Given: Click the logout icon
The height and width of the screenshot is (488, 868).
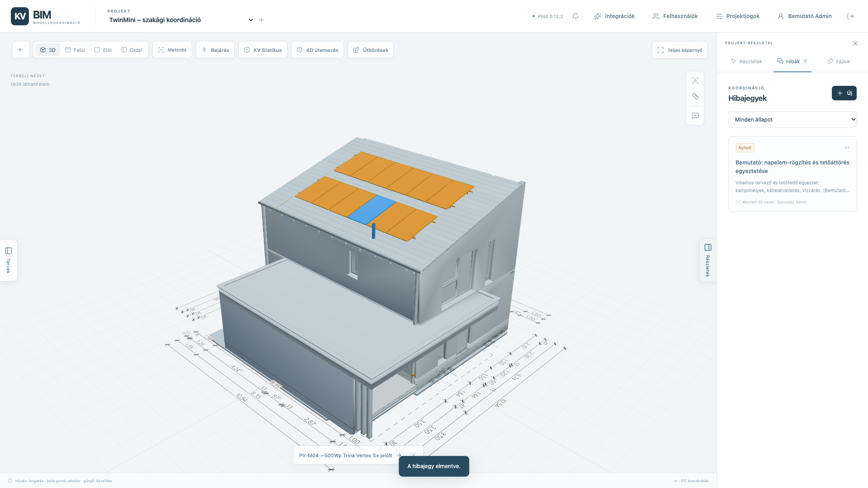Looking at the screenshot, I should 850,16.
